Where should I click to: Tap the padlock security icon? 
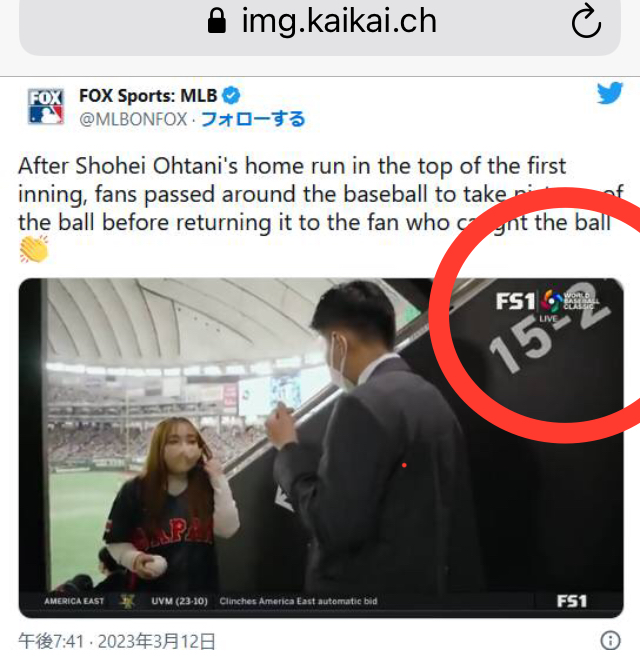click(x=217, y=21)
